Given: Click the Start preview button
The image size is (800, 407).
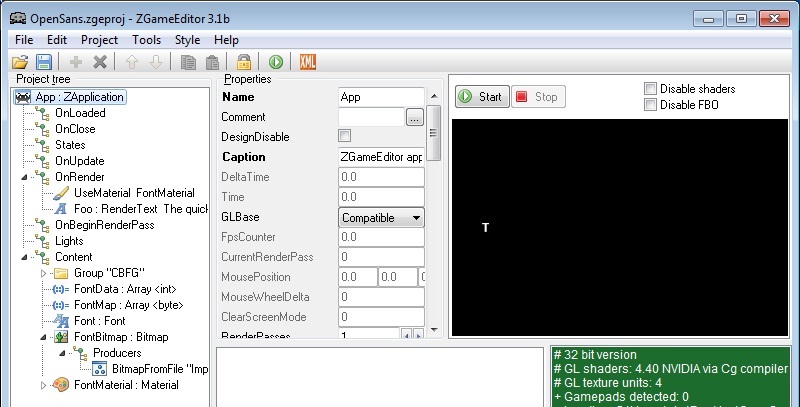Looking at the screenshot, I should [482, 96].
